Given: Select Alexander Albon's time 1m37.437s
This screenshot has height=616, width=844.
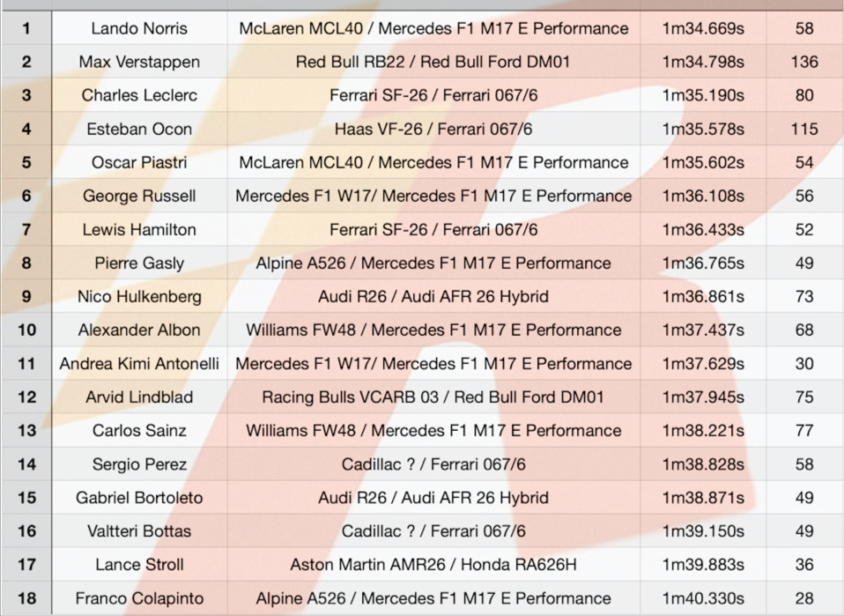Looking at the screenshot, I should coord(703,330).
